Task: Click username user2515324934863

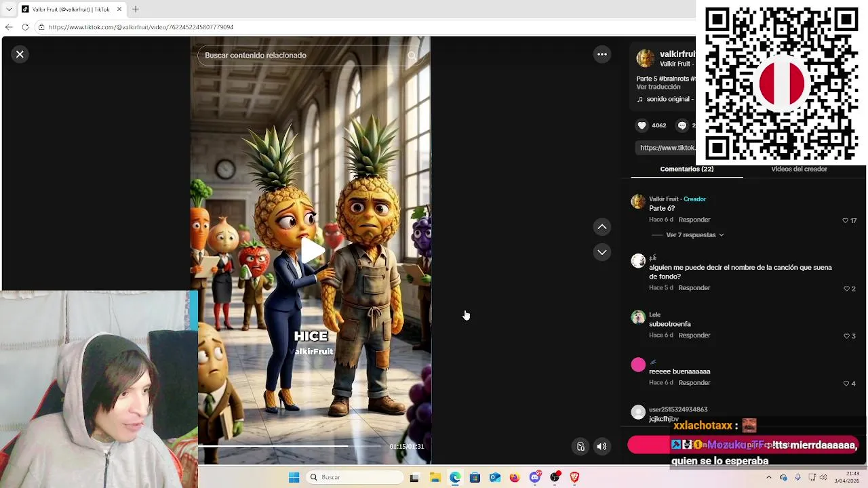Action: click(x=678, y=409)
